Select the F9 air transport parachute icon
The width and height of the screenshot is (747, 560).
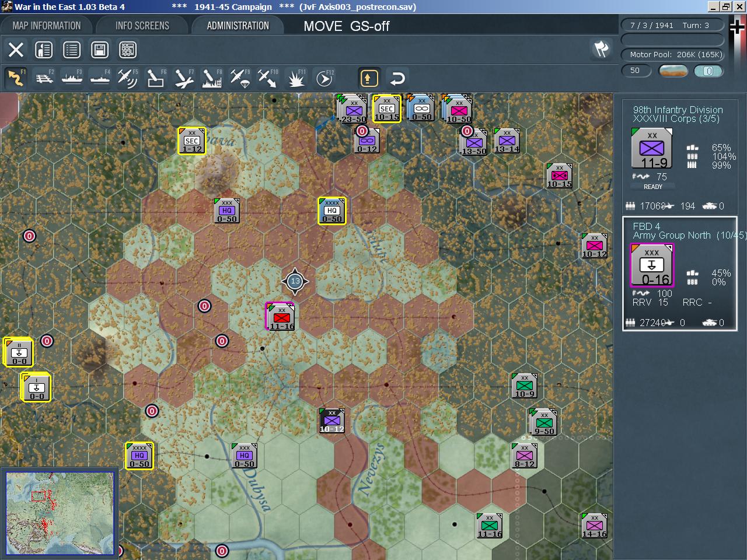pos(240,78)
